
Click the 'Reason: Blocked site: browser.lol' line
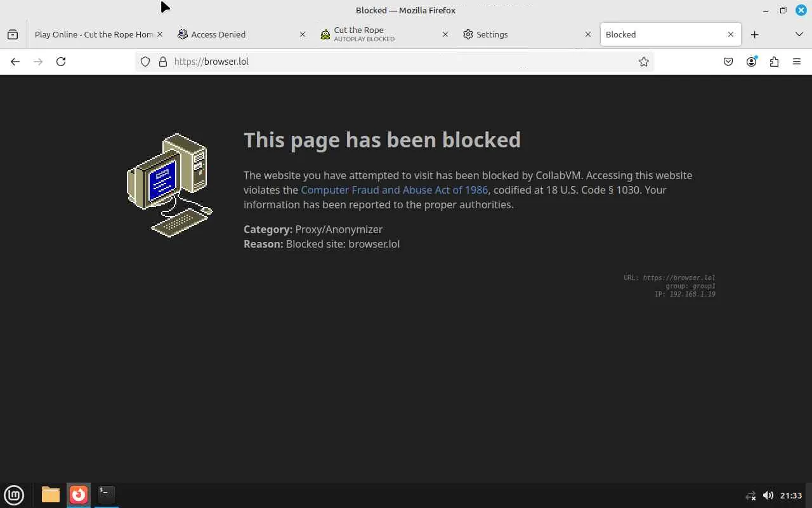click(322, 244)
